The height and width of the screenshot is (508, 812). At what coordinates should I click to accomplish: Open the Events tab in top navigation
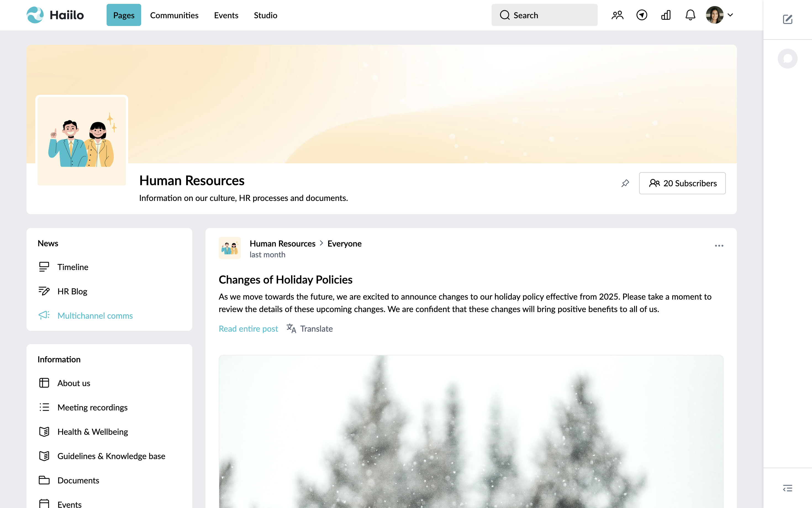(226, 15)
